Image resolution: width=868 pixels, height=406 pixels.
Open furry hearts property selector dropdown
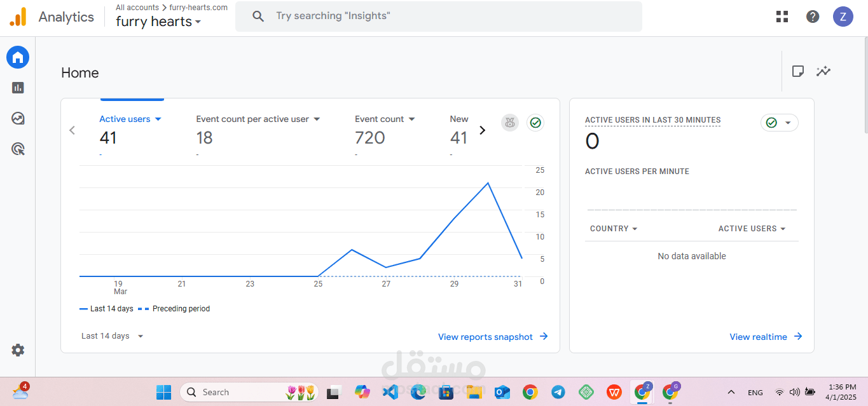pos(158,22)
